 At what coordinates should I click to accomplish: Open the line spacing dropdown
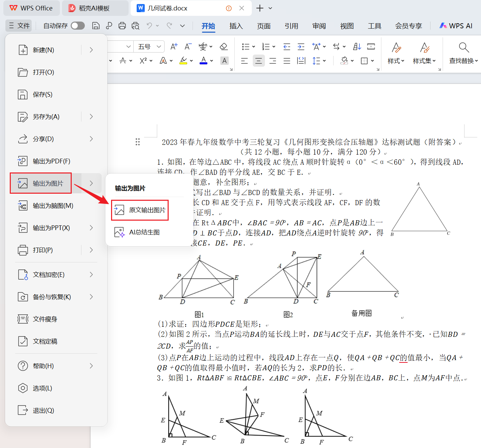coord(318,61)
